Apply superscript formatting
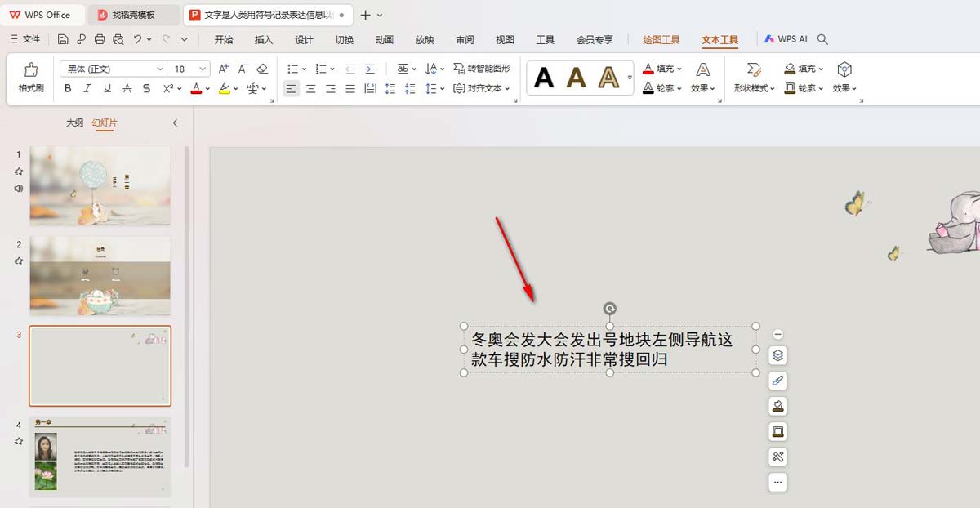This screenshot has width=980, height=508. [169, 88]
